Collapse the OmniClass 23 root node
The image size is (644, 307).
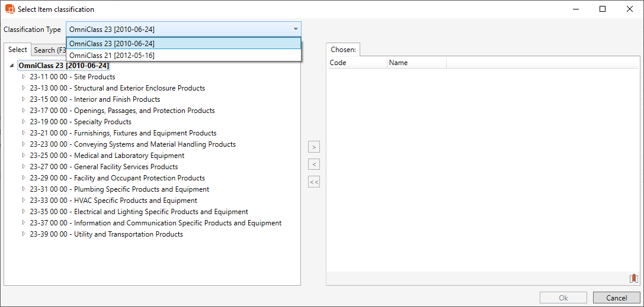point(13,66)
